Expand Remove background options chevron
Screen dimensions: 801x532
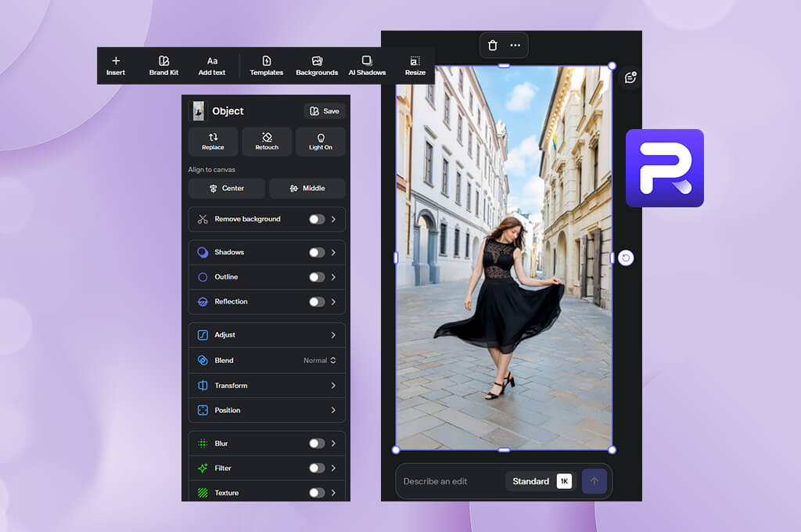[333, 219]
